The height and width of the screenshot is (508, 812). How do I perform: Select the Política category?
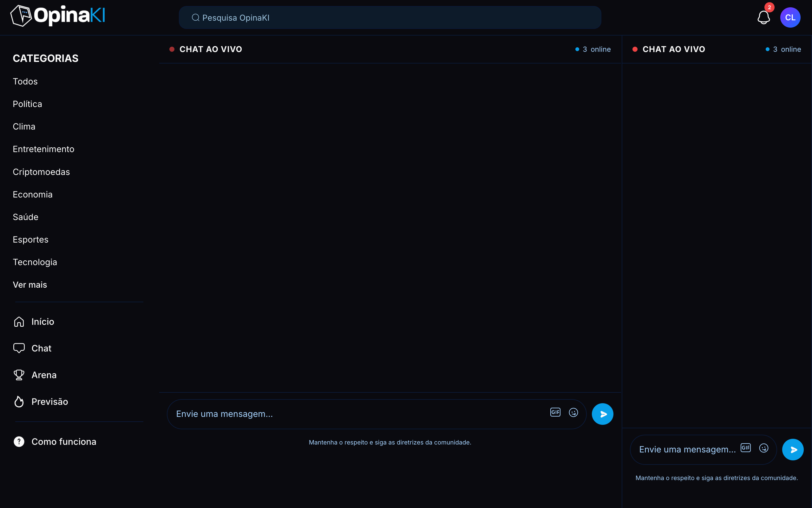click(28, 104)
